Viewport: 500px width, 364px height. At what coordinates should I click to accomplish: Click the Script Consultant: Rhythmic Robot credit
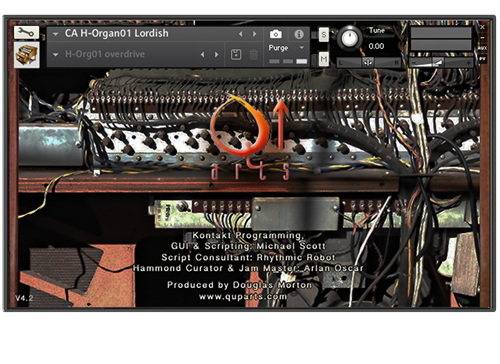(248, 257)
